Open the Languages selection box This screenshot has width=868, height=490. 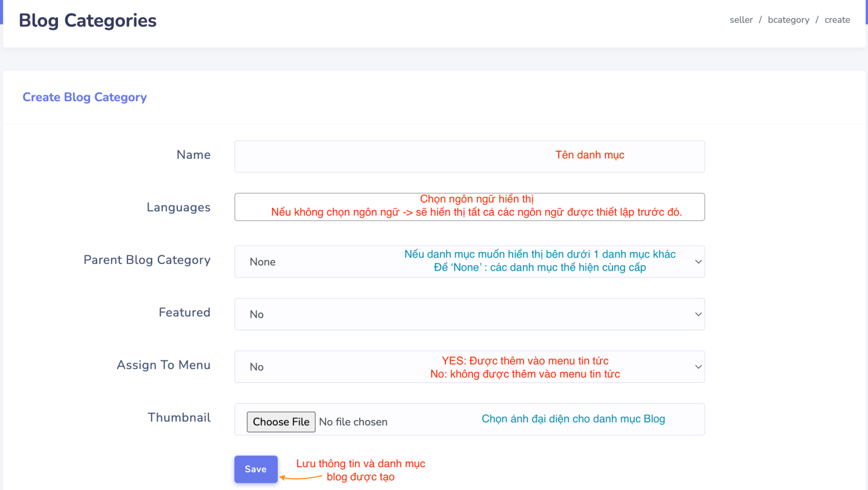(x=469, y=207)
